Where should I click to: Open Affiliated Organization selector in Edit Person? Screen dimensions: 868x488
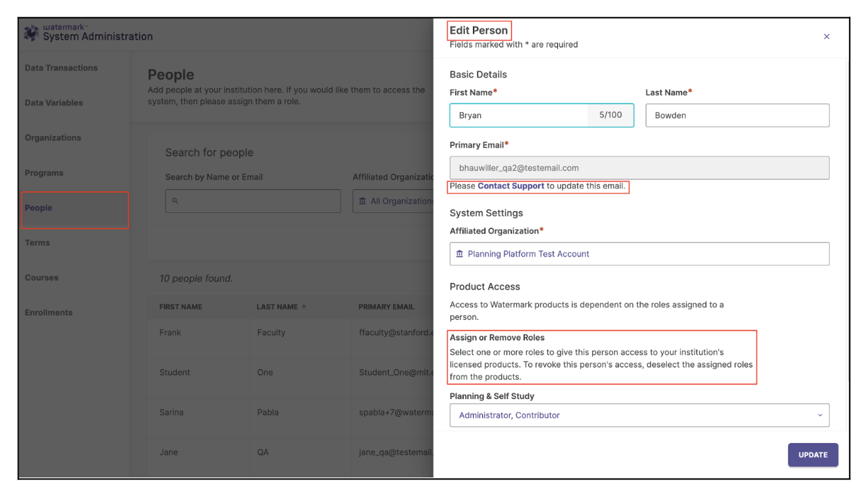pyautogui.click(x=640, y=254)
